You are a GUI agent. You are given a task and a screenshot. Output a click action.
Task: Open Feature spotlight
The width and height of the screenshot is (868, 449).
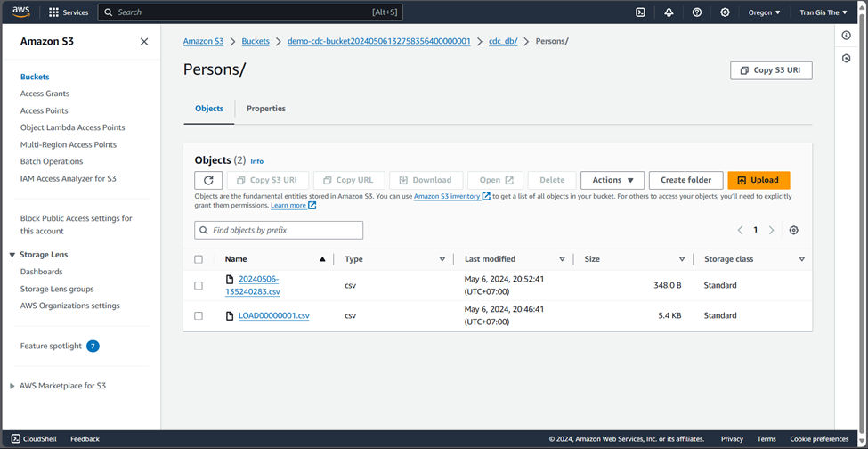coord(51,346)
